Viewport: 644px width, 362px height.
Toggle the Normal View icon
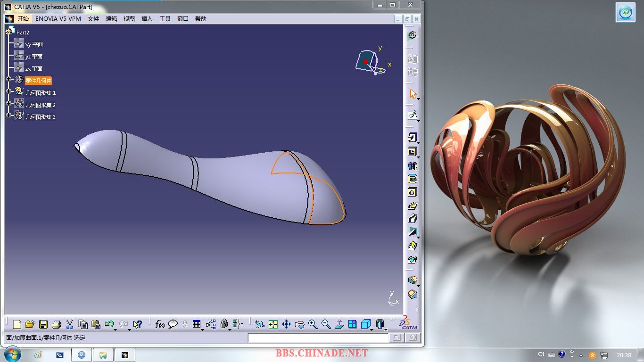(x=339, y=324)
